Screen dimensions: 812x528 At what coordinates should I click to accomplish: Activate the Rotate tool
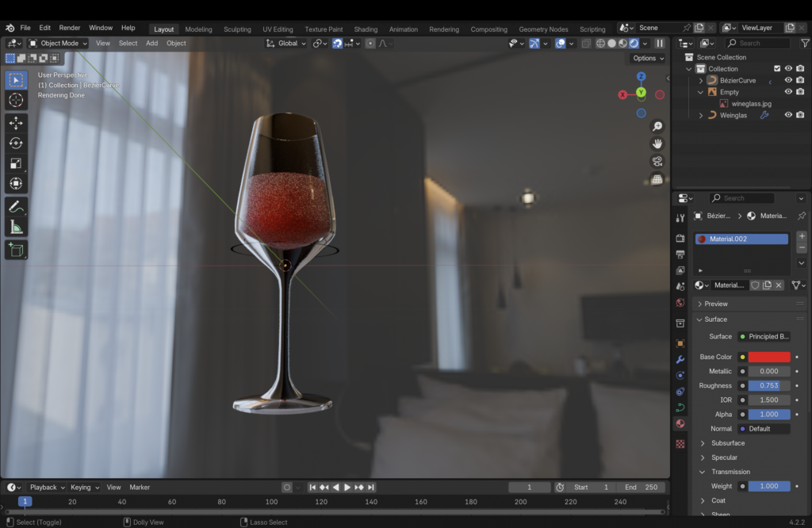pyautogui.click(x=16, y=143)
